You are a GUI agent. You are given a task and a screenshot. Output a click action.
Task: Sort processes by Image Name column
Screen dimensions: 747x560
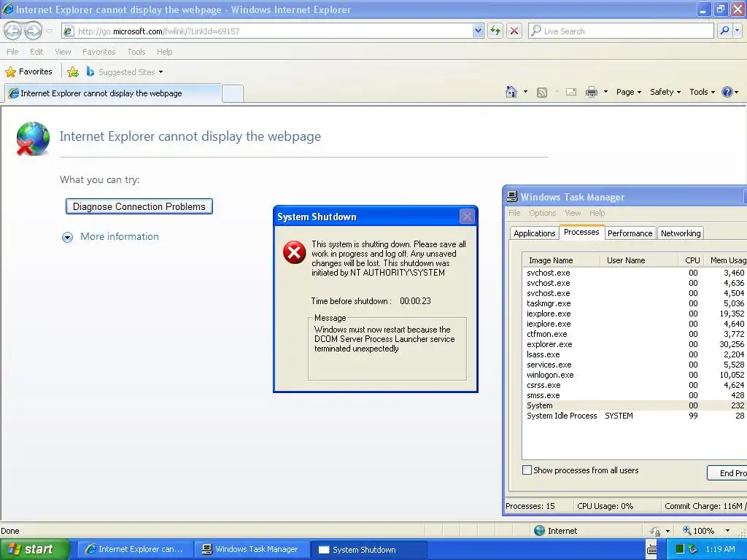click(x=561, y=260)
